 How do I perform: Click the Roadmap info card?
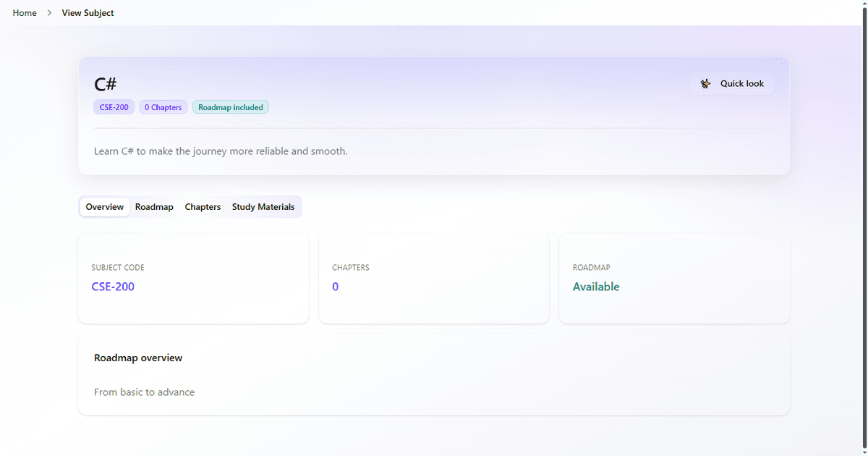(x=673, y=279)
